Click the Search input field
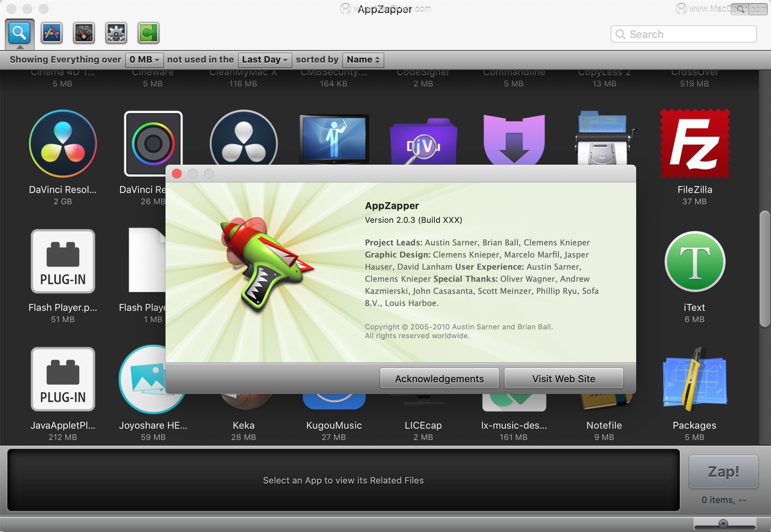The width and height of the screenshot is (771, 532). pyautogui.click(x=683, y=34)
